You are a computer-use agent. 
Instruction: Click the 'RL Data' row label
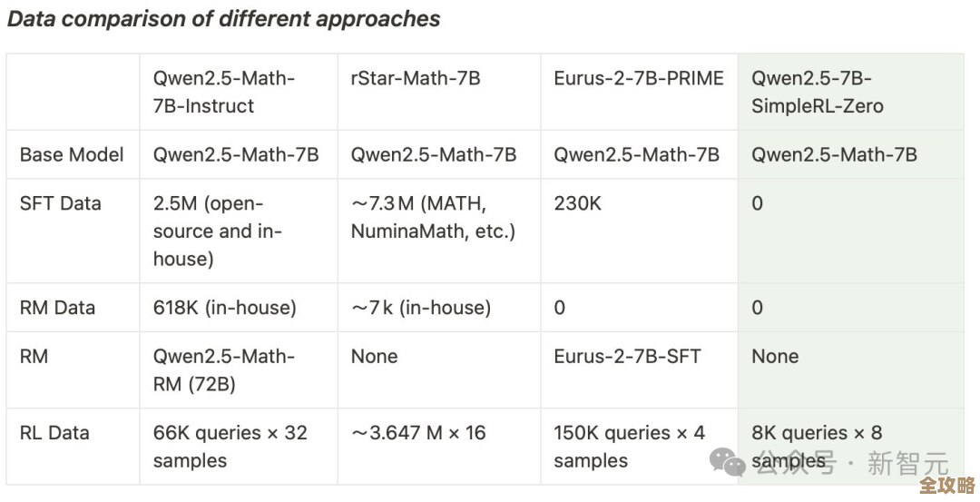point(54,433)
